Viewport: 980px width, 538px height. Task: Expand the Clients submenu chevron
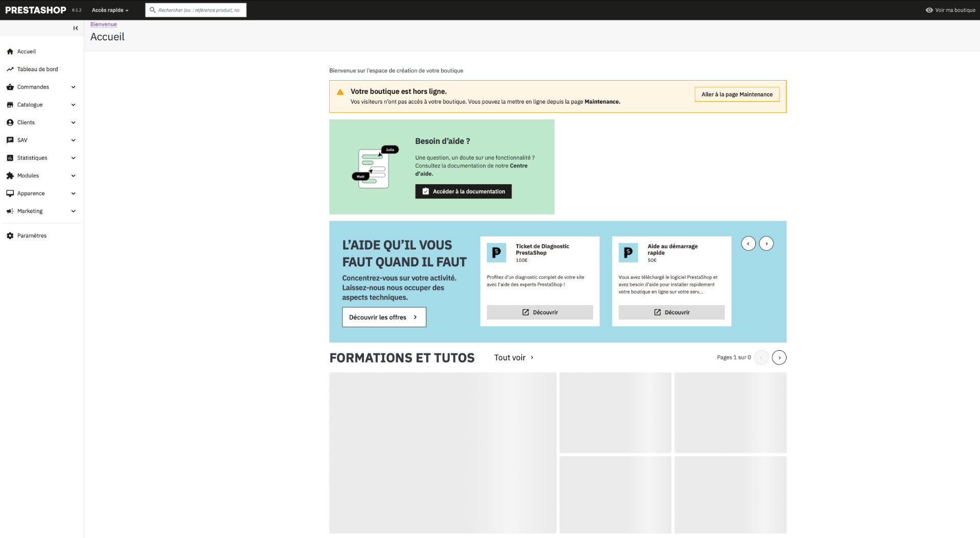[73, 123]
